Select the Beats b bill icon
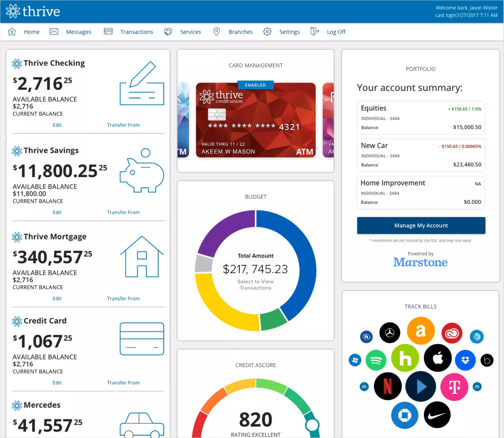Image resolution: width=504 pixels, height=438 pixels. 487,361
